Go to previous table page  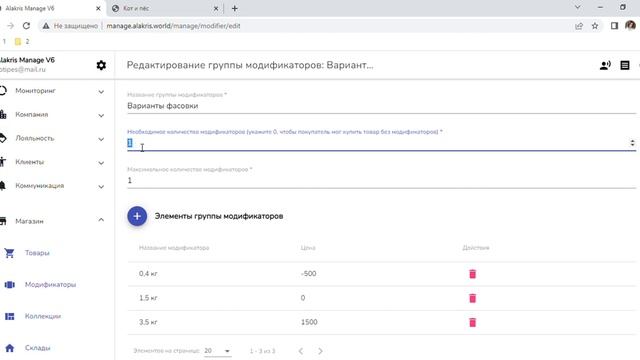click(x=301, y=351)
